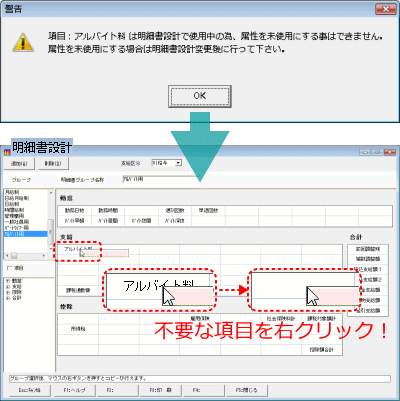The height and width of the screenshot is (401, 400).
Task: Click the 明細書設計 window title icon
Action: pos(7,152)
